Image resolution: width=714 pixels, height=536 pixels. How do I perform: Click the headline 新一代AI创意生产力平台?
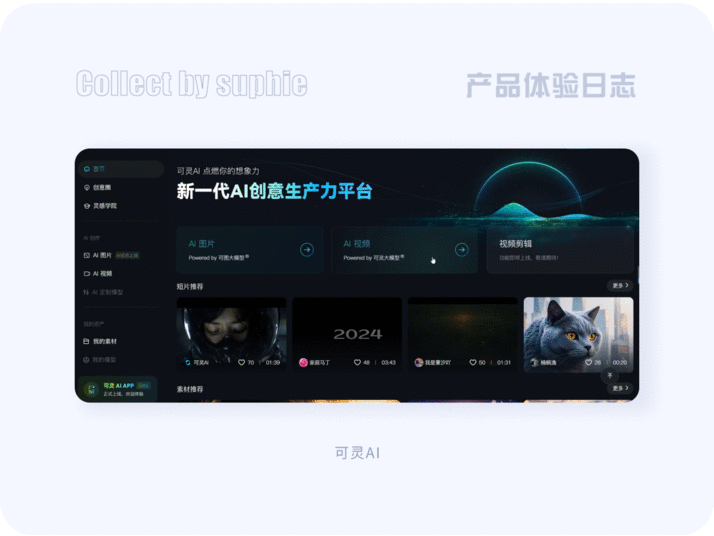click(x=275, y=191)
